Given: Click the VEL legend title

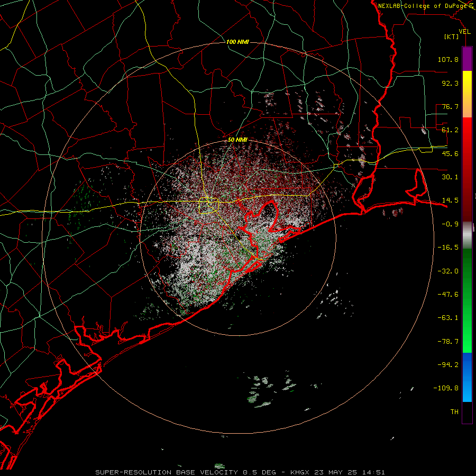Looking at the screenshot, I should tap(464, 32).
